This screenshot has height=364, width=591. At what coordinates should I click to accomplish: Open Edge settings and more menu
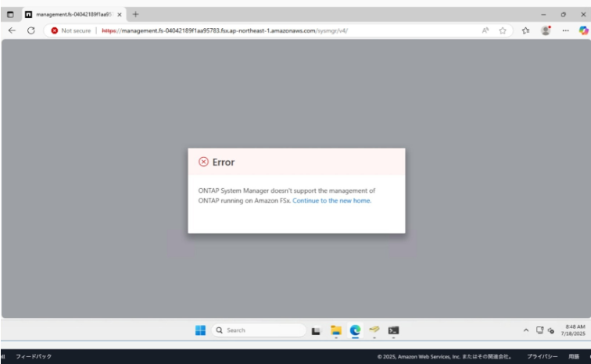pyautogui.click(x=565, y=30)
